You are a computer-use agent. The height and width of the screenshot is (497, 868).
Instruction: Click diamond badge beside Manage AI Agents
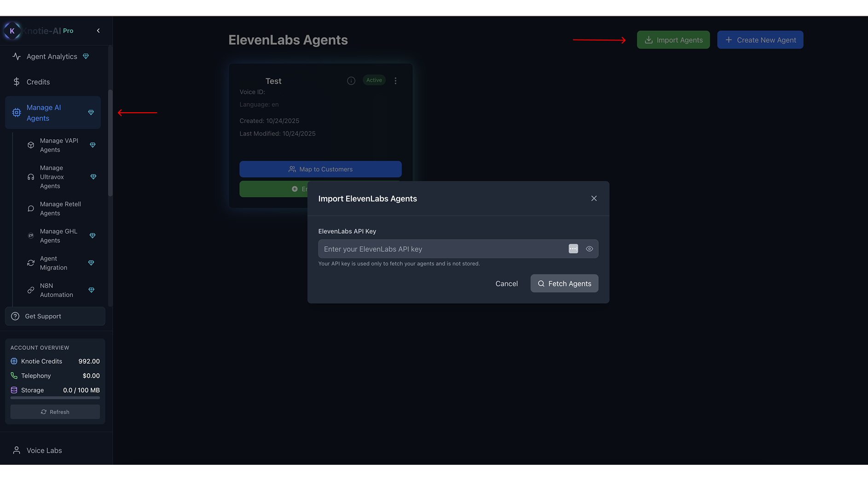tap(91, 113)
